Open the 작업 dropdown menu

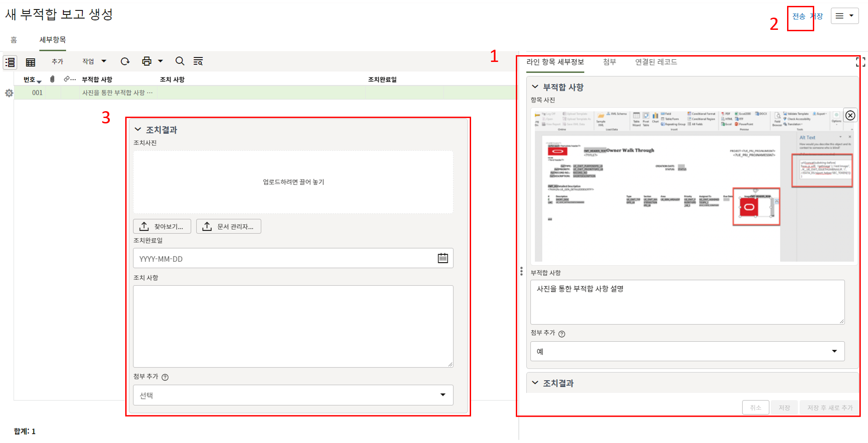click(x=94, y=61)
